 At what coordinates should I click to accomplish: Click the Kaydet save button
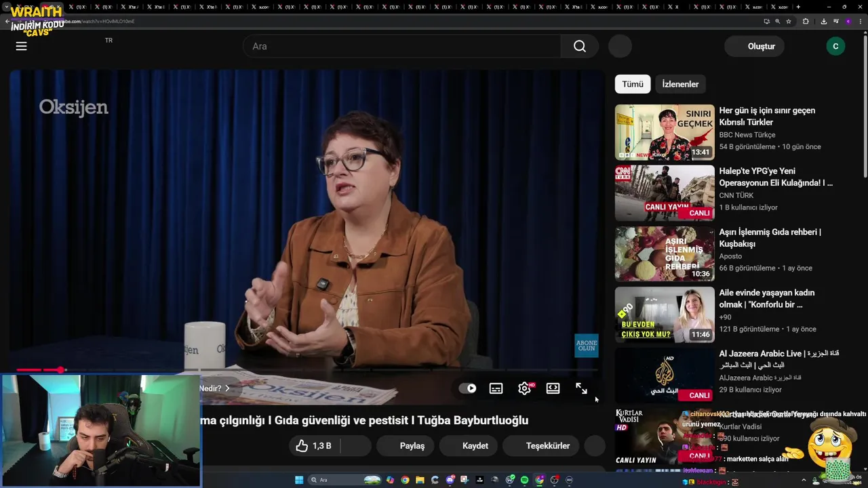pos(470,446)
